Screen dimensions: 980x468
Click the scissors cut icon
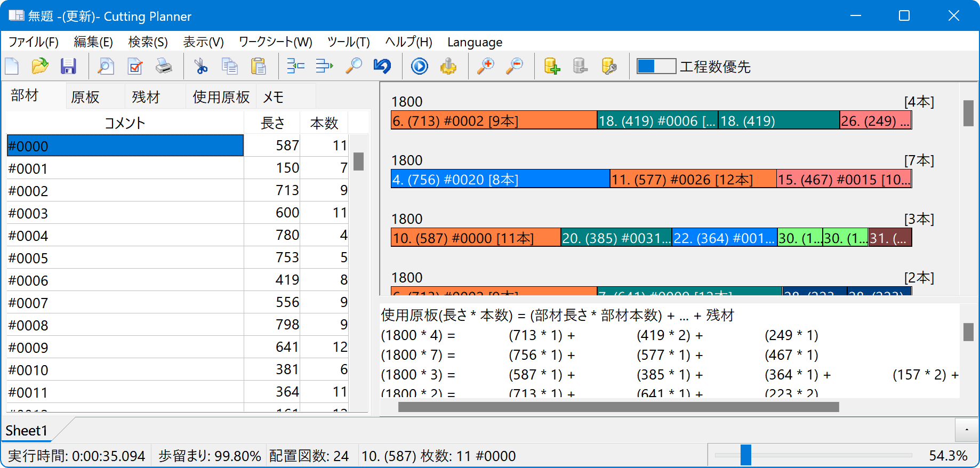pyautogui.click(x=200, y=67)
